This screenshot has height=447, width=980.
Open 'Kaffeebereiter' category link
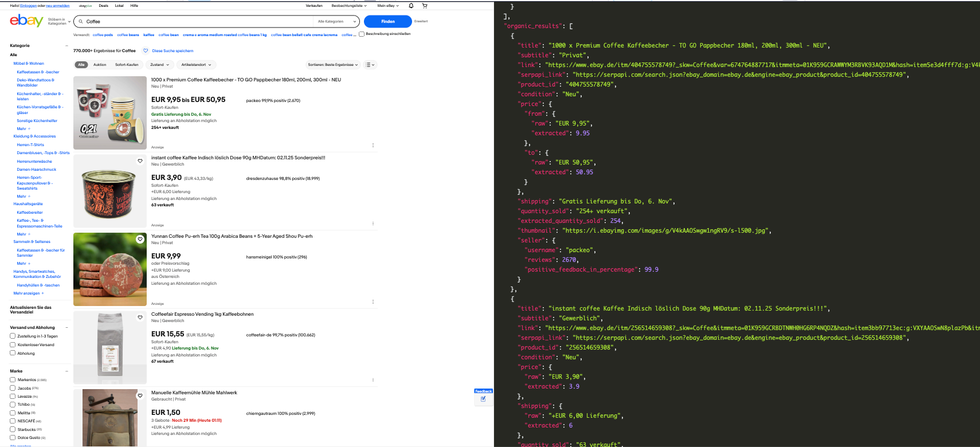pos(30,213)
